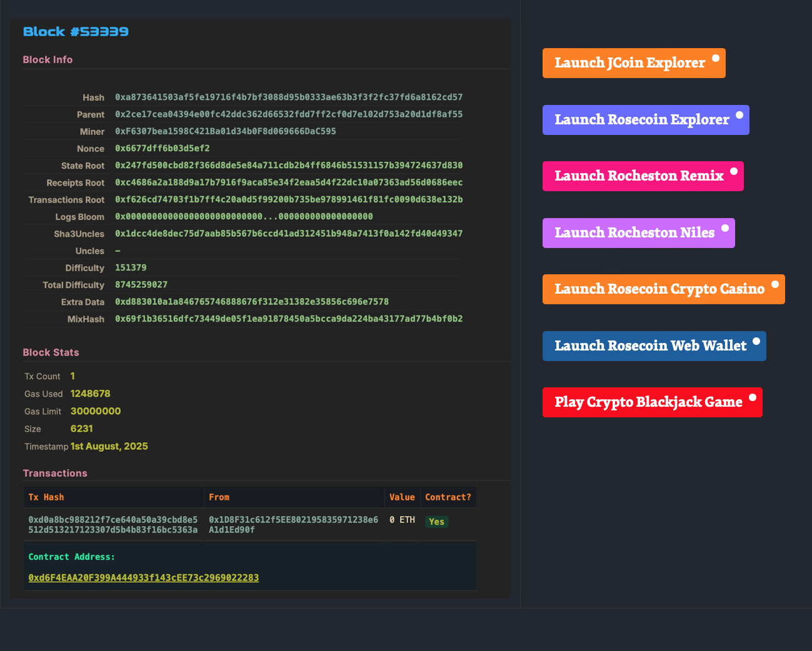Click the parent block hash value
Image resolution: width=812 pixels, height=651 pixels.
pyautogui.click(x=289, y=114)
